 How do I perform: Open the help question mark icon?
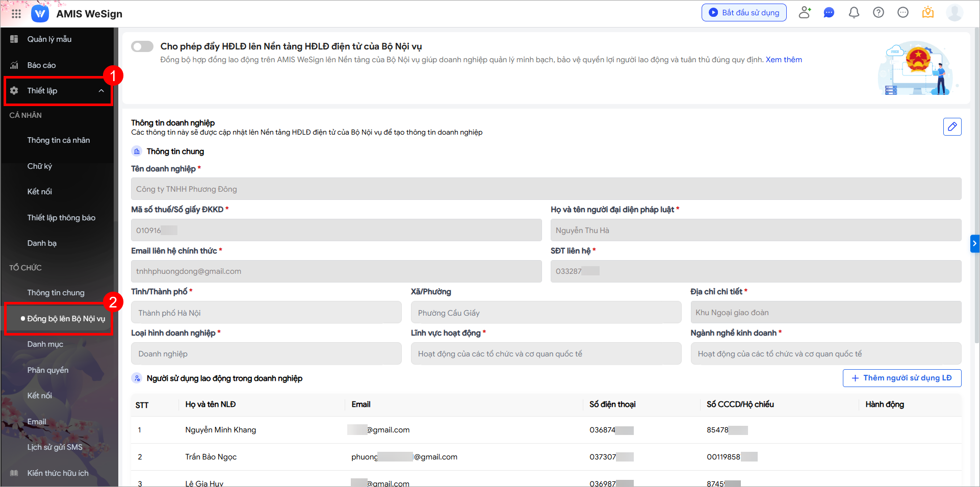[x=878, y=13]
